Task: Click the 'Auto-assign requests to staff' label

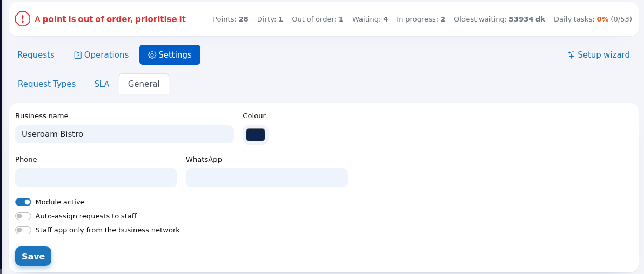Action: [x=86, y=216]
